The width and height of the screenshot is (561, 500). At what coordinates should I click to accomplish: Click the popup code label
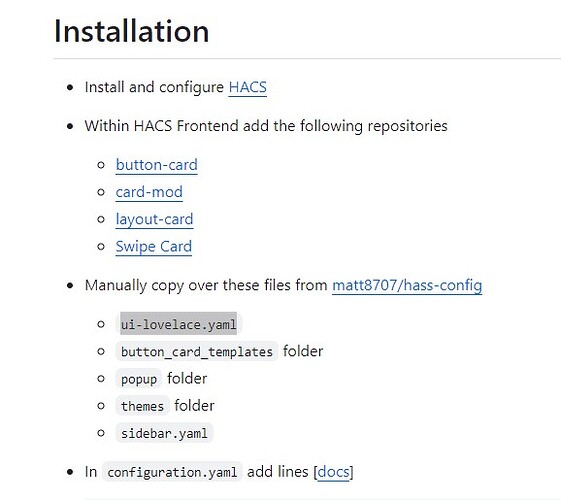click(139, 379)
